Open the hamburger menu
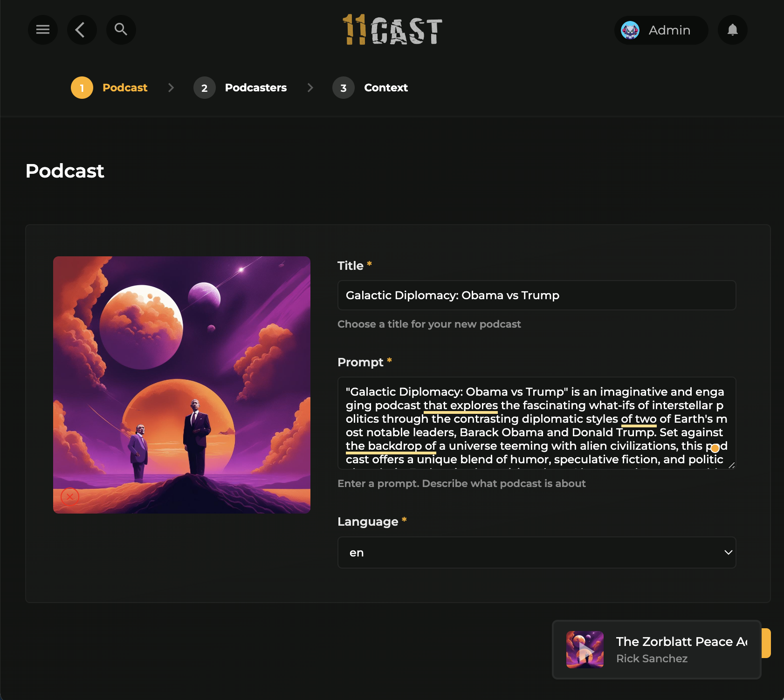Screen dimensions: 784x700 click(43, 30)
